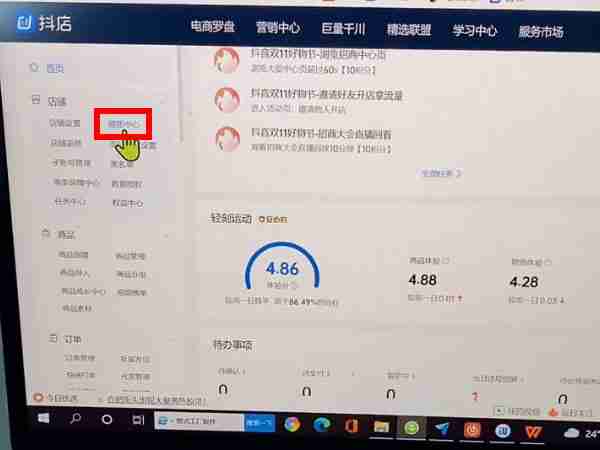
Task: Open WPS Office from the taskbar
Action: point(533,432)
